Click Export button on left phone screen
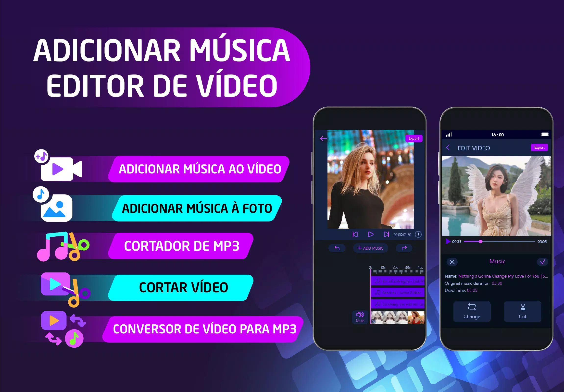564x392 pixels. coord(412,138)
